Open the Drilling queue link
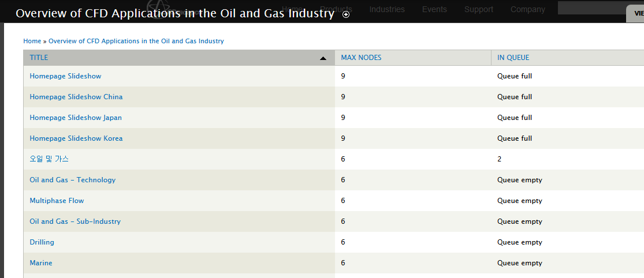Viewport: 644px width, 278px height. click(42, 242)
